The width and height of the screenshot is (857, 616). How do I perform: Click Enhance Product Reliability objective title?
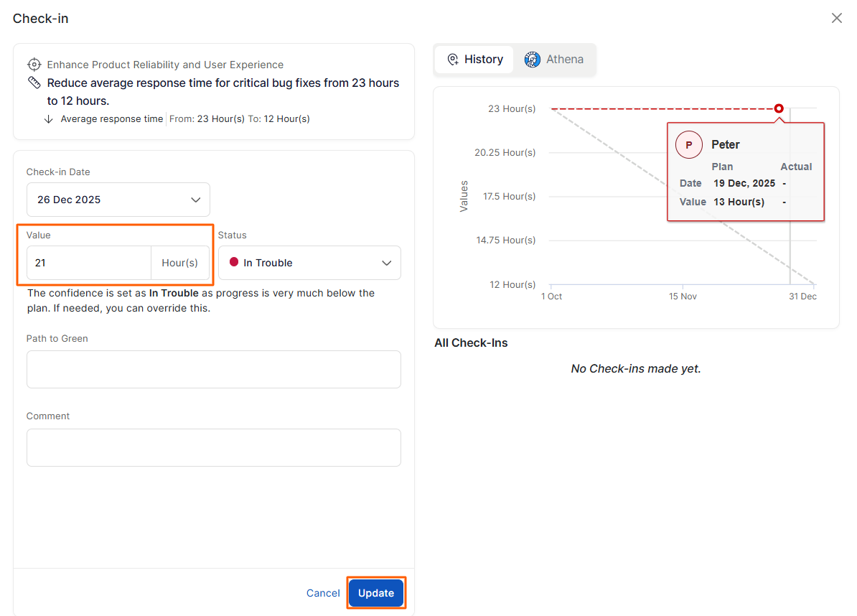165,65
